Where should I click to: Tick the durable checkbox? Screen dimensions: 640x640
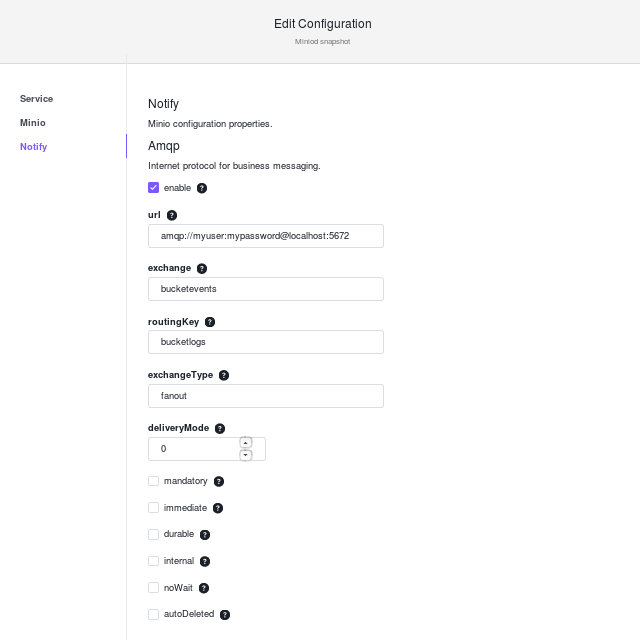[153, 534]
